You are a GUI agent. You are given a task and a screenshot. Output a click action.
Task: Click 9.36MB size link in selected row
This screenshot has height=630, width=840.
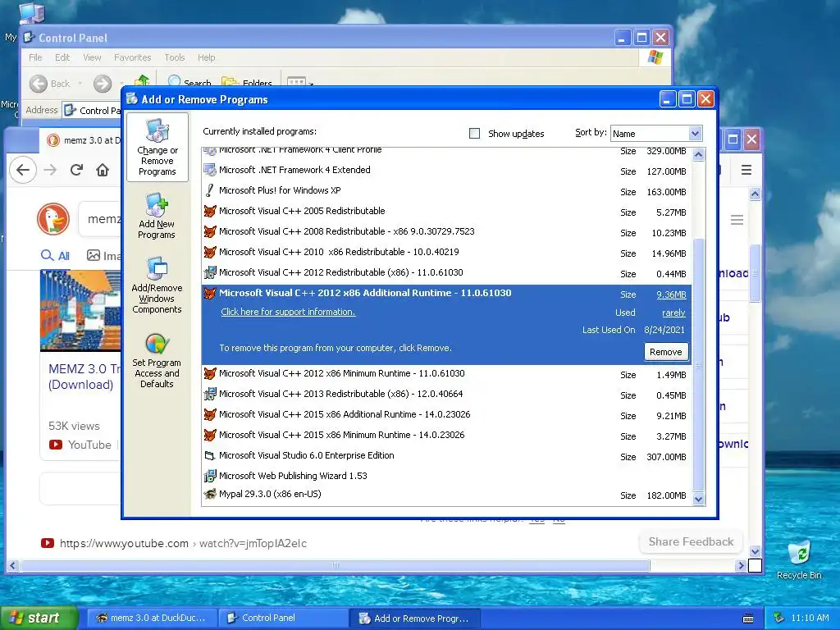(x=671, y=294)
